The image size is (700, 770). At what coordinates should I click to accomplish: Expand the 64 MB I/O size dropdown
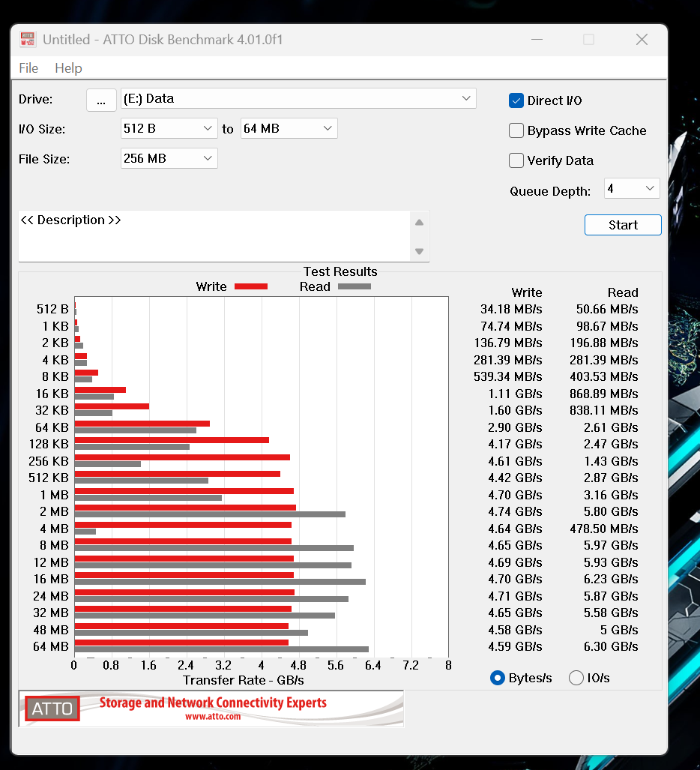click(289, 129)
